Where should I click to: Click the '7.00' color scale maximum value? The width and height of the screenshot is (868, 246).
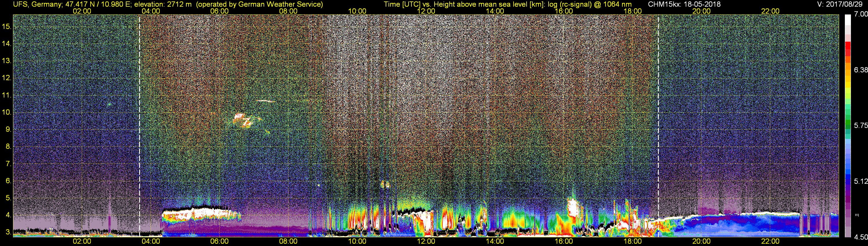860,14
